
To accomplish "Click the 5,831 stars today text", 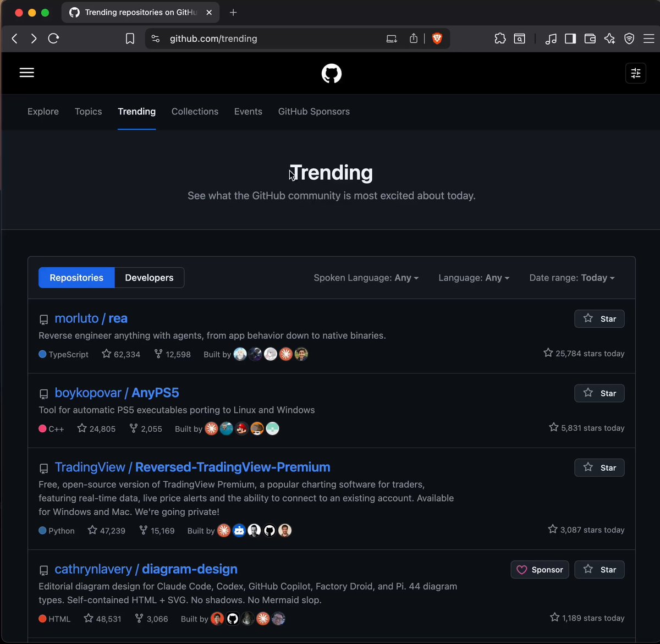I will tap(587, 427).
